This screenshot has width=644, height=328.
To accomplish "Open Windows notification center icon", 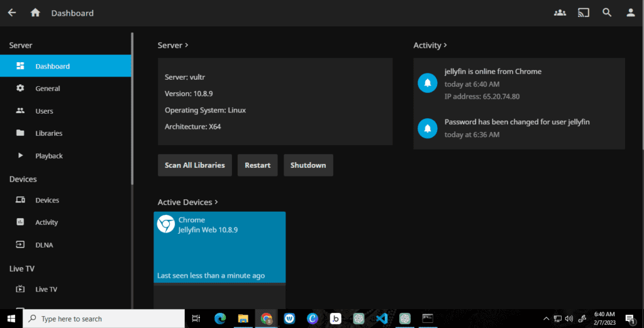I will coord(630,319).
